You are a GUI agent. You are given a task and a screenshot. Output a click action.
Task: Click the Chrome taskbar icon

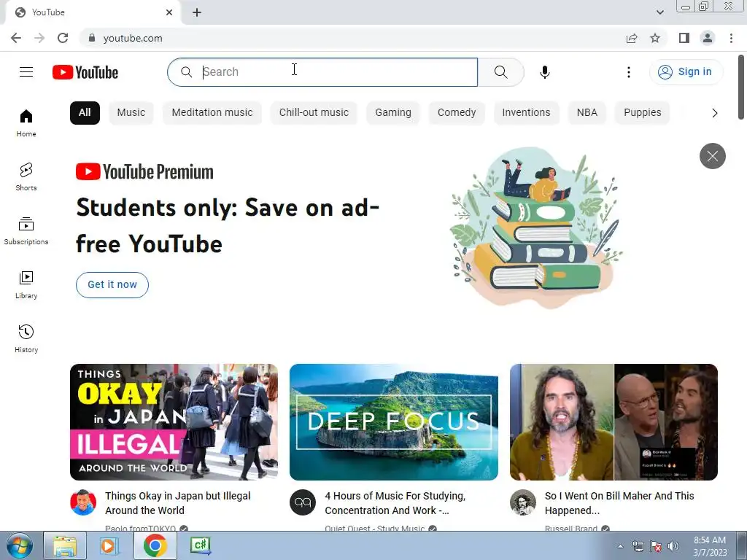point(155,545)
